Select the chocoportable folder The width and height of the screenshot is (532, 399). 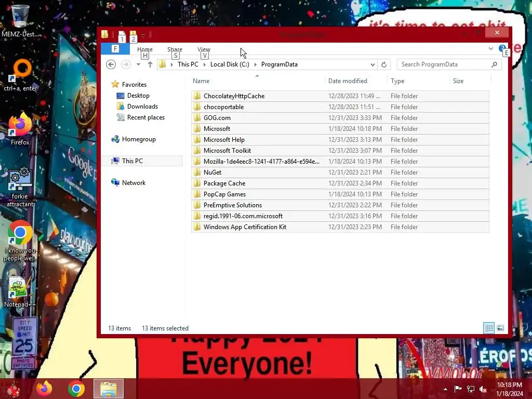340,107
